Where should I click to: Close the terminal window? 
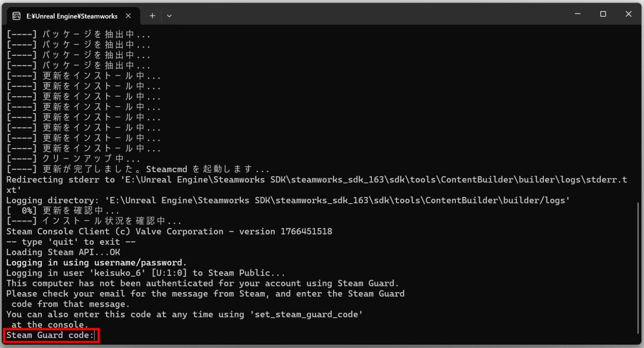click(x=628, y=14)
